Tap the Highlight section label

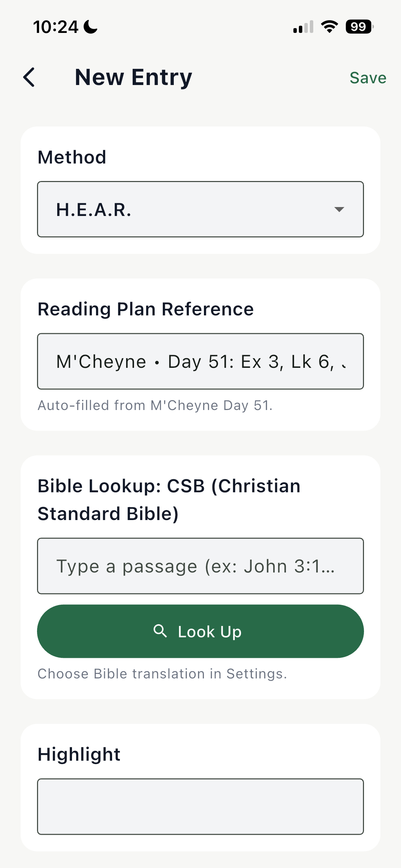pyautogui.click(x=79, y=754)
